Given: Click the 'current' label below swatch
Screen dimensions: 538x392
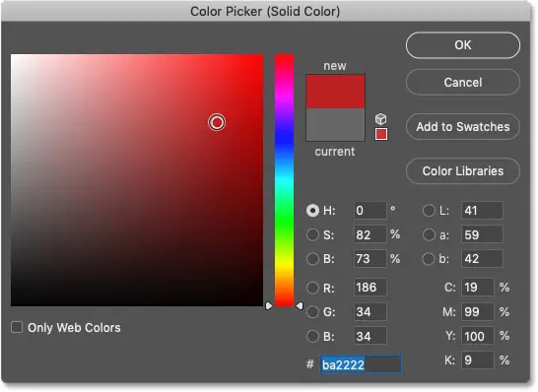Looking at the screenshot, I should pos(335,152).
